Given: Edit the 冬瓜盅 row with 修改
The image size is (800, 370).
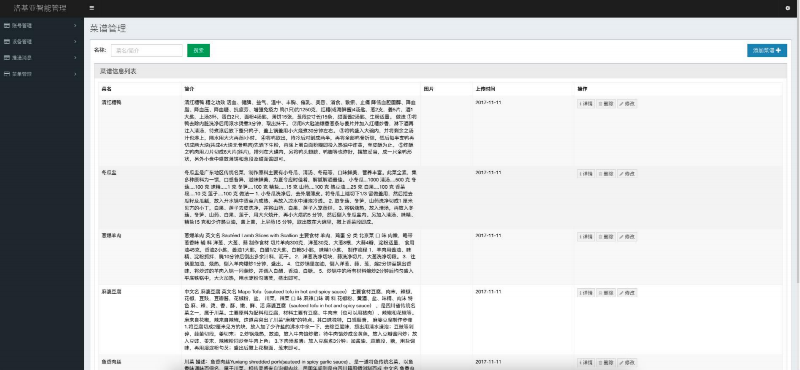Looking at the screenshot, I should point(627,174).
